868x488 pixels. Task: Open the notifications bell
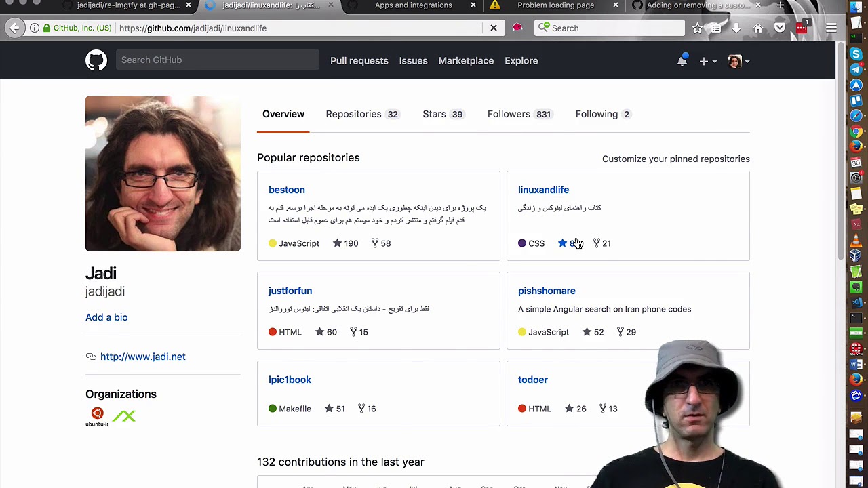pos(682,60)
